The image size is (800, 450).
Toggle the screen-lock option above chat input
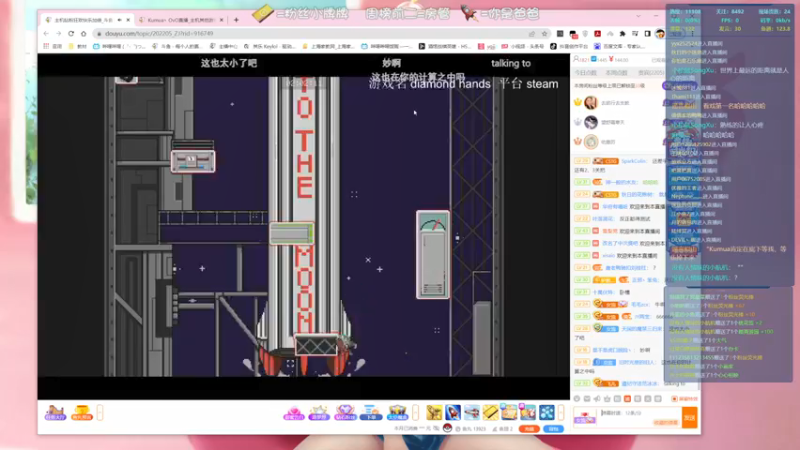click(685, 399)
